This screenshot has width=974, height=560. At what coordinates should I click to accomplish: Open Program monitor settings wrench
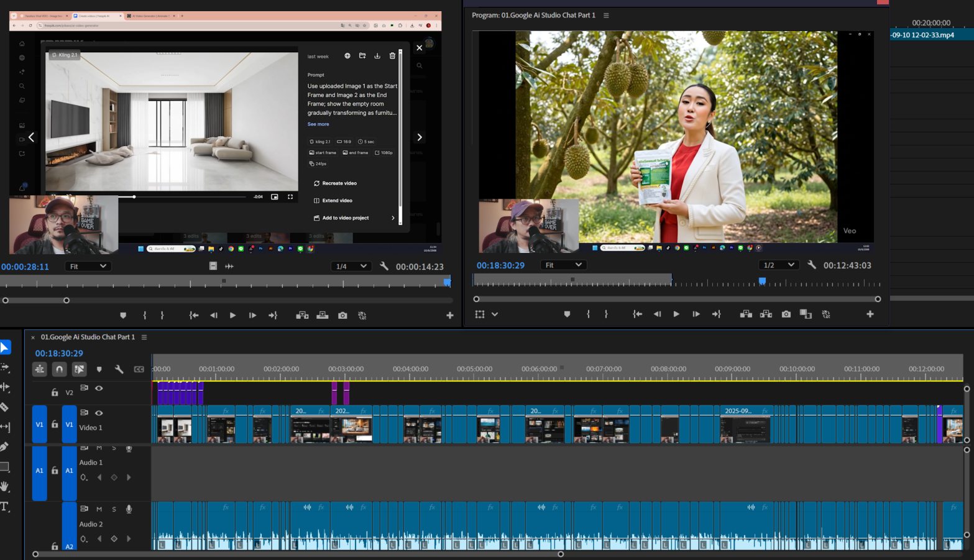[811, 265]
